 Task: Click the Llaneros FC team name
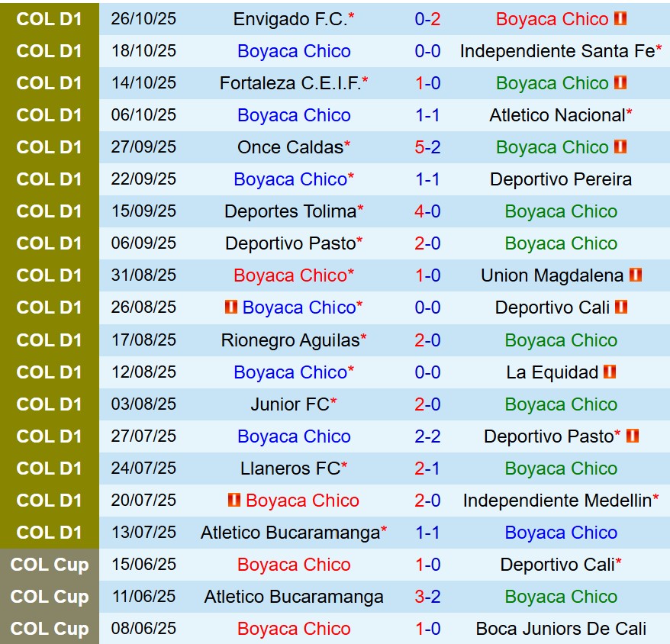(289, 469)
